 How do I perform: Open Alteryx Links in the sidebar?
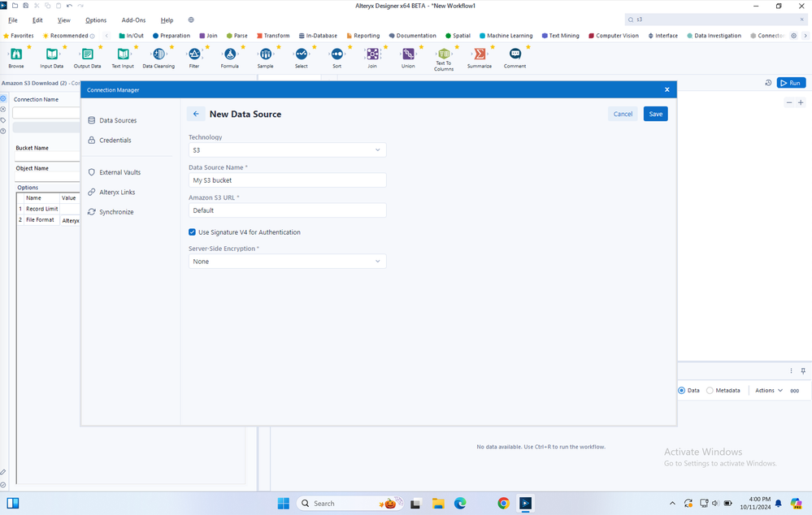pyautogui.click(x=111, y=192)
